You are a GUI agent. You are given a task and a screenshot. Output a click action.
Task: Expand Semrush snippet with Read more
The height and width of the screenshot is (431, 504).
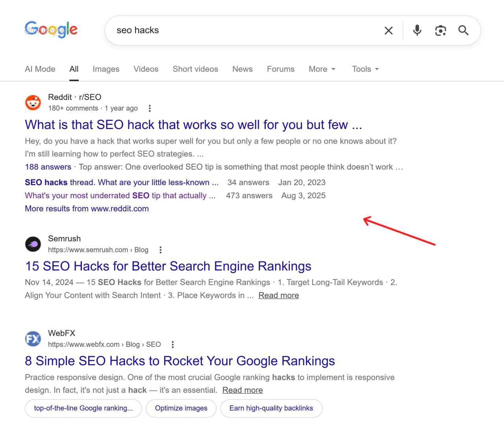pyautogui.click(x=279, y=295)
